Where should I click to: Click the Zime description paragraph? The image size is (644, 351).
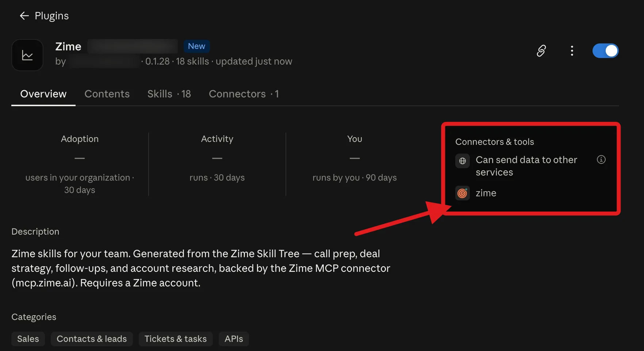(x=201, y=268)
